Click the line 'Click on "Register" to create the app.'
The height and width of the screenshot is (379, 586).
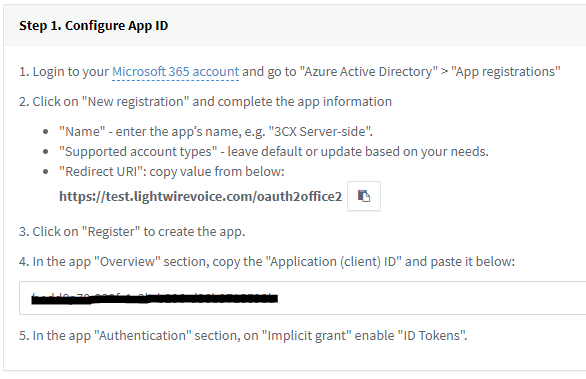[132, 232]
